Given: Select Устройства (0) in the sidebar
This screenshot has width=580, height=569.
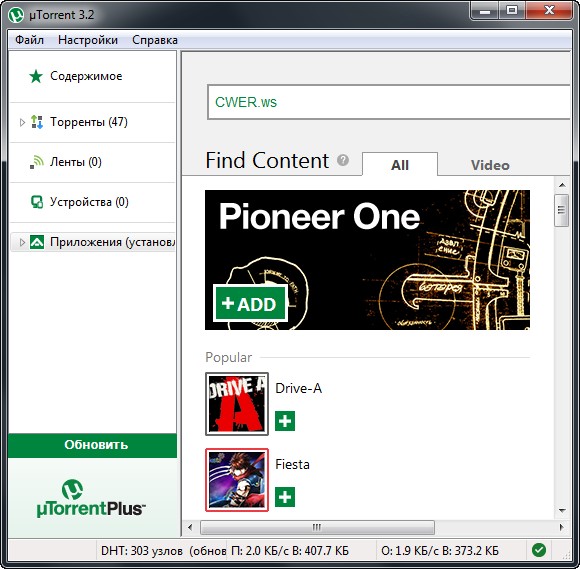Looking at the screenshot, I should [x=92, y=202].
